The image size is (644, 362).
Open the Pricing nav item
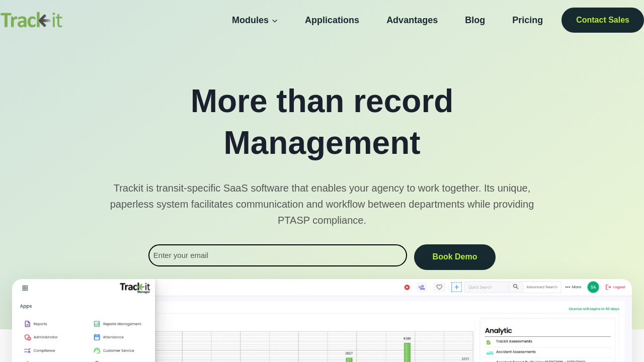click(527, 20)
